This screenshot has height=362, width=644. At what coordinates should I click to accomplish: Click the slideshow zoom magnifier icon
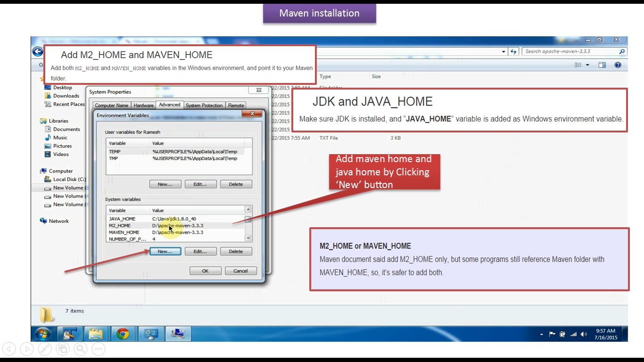(81, 349)
